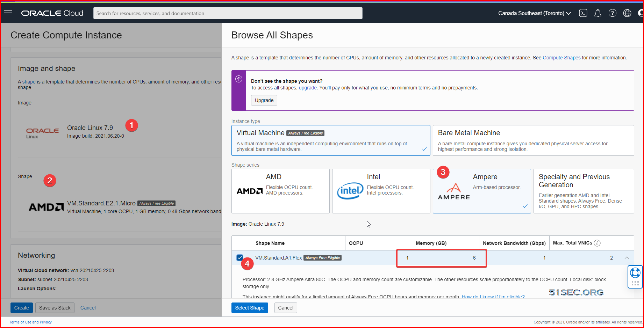Select the Bare Metal Machine instance type

533,140
